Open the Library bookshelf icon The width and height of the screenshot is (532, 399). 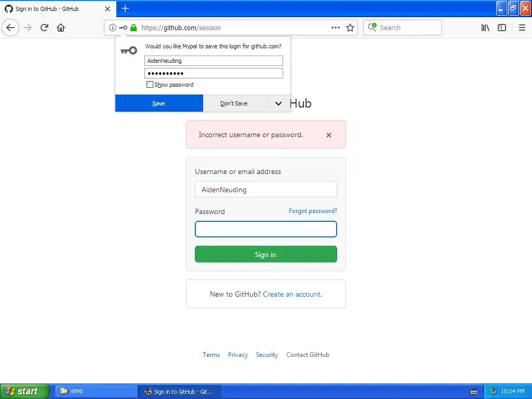tap(485, 28)
